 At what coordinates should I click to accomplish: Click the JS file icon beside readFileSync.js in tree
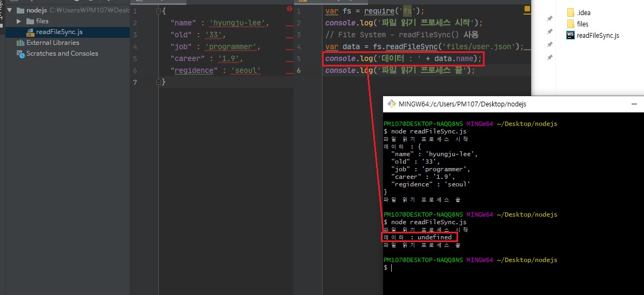(x=30, y=32)
